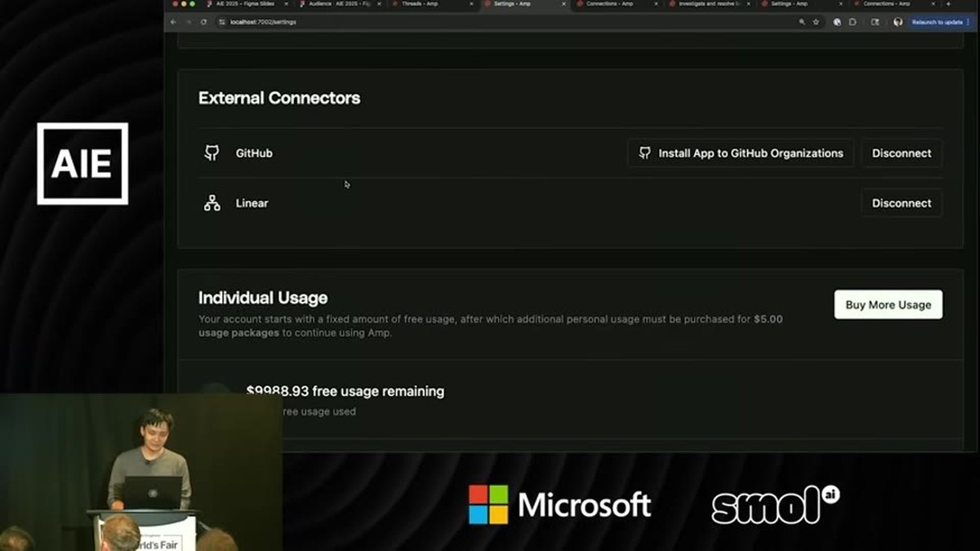Click the localhost:7002/settings address bar
Viewport: 980px width, 551px height.
click(x=506, y=22)
